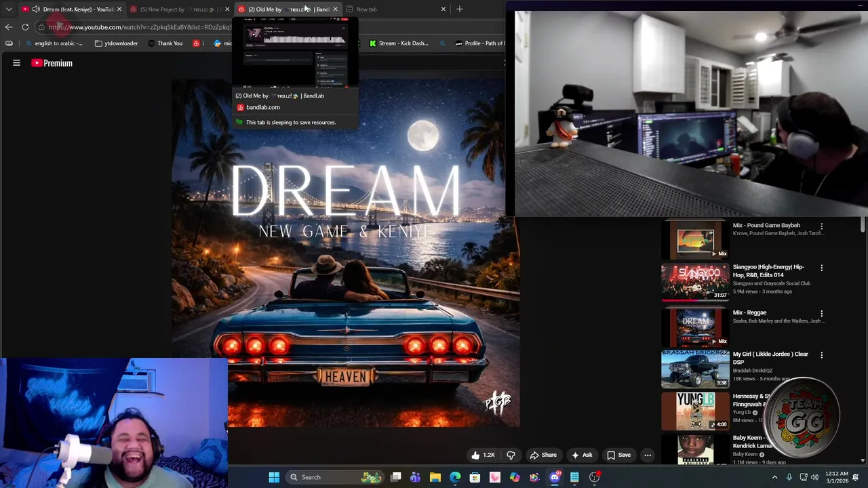Open the Windows Start menu
This screenshot has width=868, height=488.
click(274, 477)
